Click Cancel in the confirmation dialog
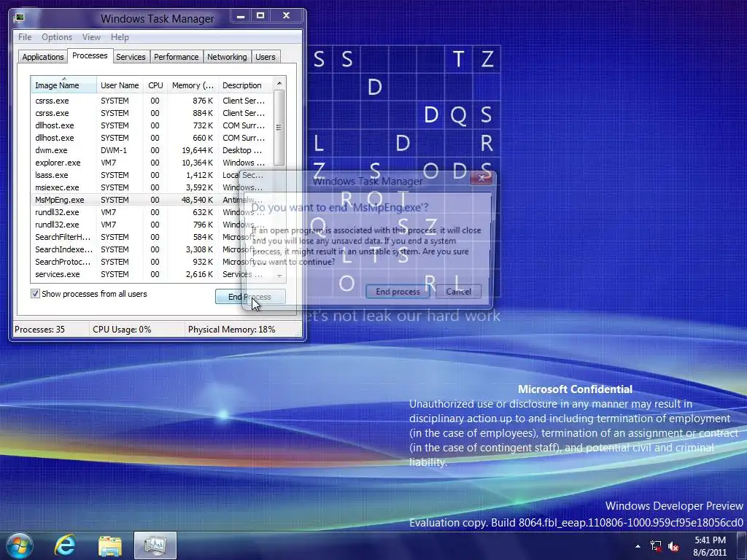 pyautogui.click(x=458, y=292)
